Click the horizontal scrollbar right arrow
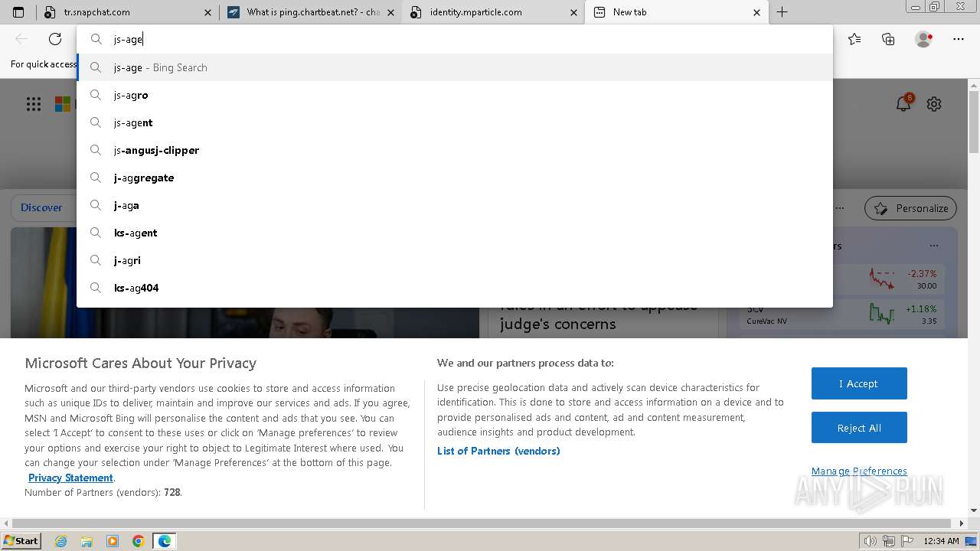The width and height of the screenshot is (980, 551). coord(962,523)
